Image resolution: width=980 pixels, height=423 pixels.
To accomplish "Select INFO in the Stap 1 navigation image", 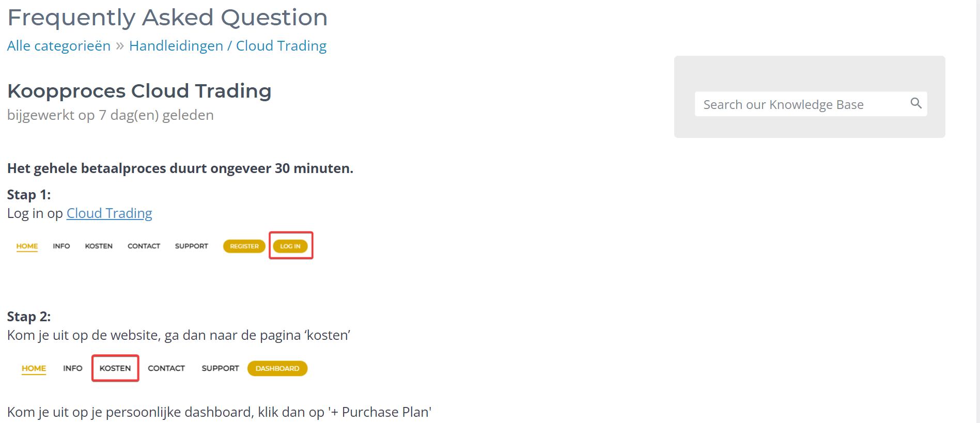I will click(x=61, y=246).
